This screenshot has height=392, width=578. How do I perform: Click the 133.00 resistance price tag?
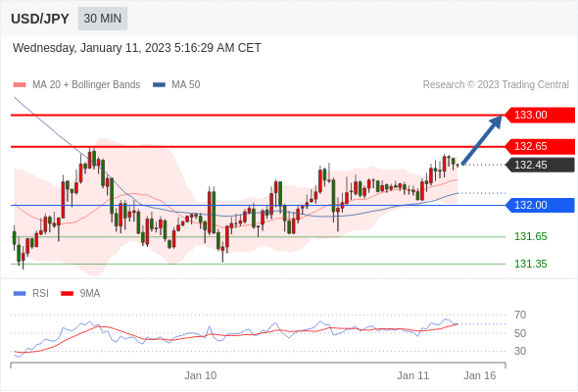click(540, 115)
